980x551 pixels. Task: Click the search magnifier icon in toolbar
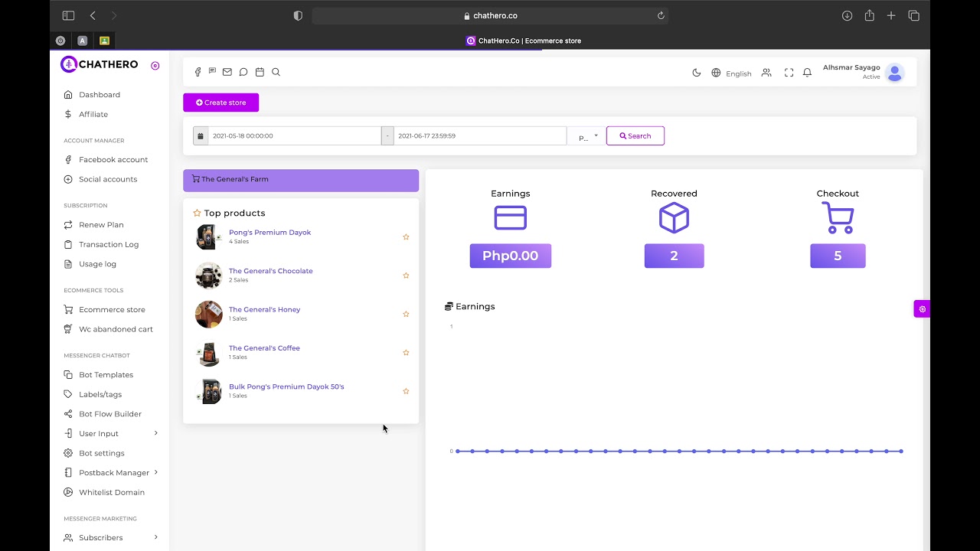coord(276,72)
